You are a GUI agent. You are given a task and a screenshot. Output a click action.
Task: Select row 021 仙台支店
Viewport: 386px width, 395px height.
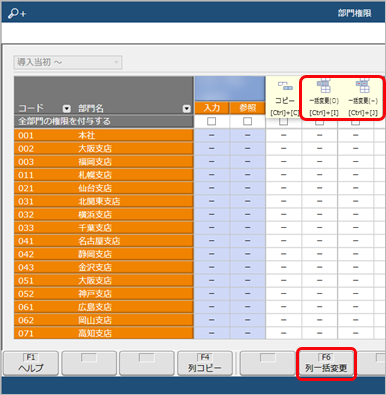tap(104, 188)
